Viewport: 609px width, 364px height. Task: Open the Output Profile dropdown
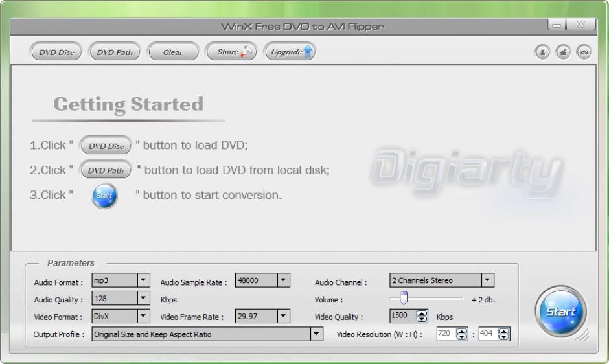[316, 334]
